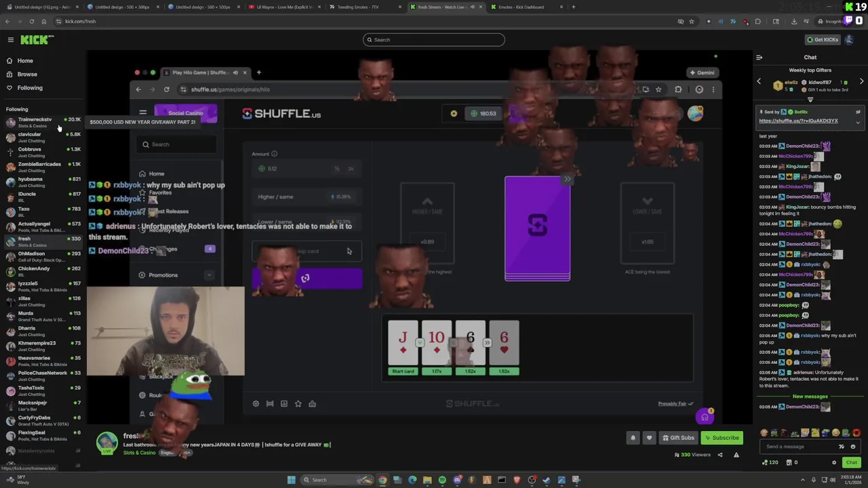Open a new browser tab
The height and width of the screenshot is (488, 868).
click(x=573, y=7)
